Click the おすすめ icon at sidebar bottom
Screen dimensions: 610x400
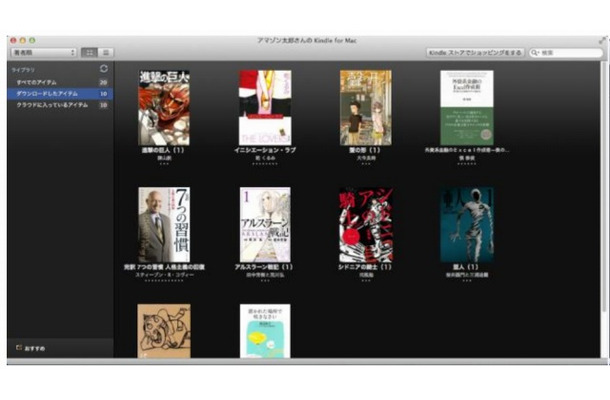(19, 348)
